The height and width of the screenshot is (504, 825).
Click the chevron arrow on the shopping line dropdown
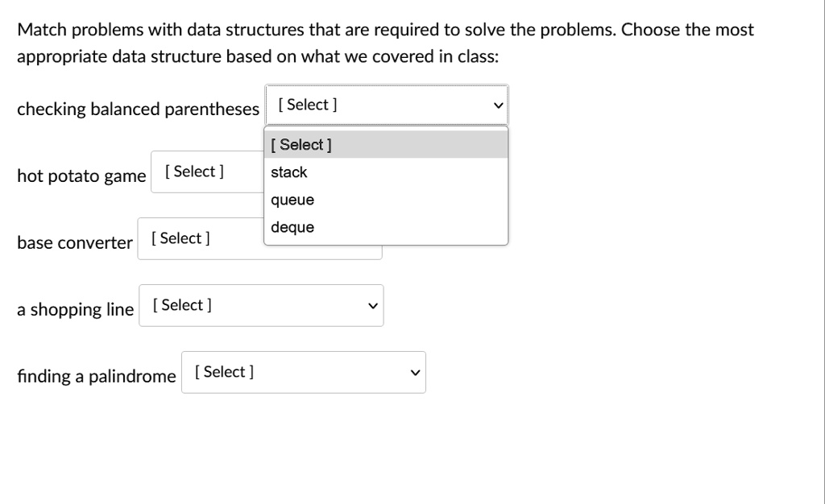(373, 306)
